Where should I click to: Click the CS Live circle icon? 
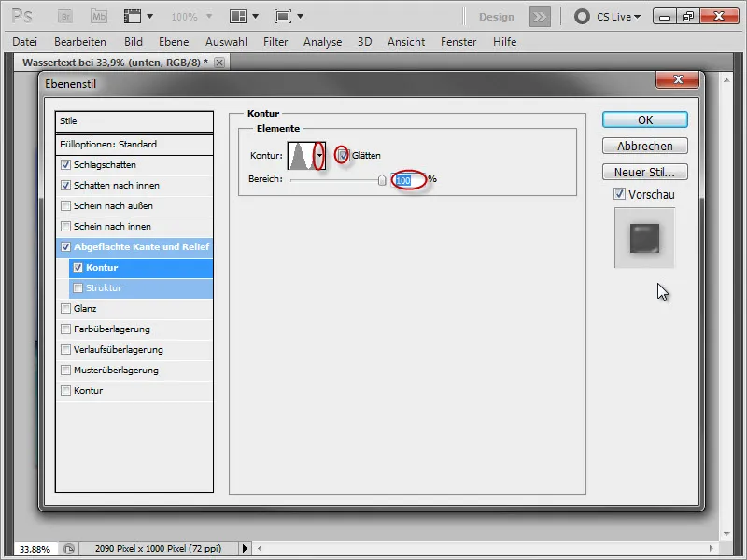[582, 17]
